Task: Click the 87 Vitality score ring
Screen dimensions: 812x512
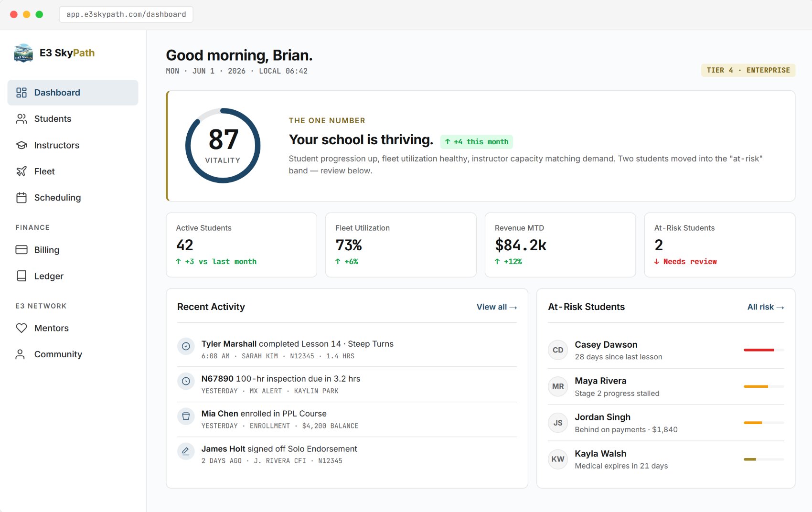Action: click(223, 146)
